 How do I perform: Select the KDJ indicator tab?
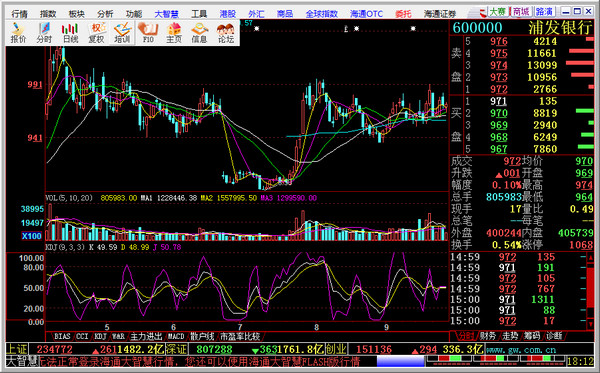100,337
